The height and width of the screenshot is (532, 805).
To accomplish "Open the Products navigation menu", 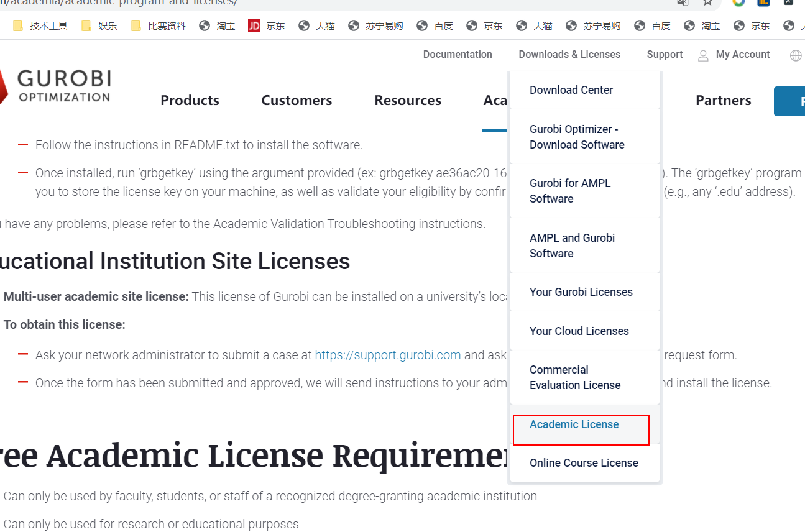I will coord(190,100).
